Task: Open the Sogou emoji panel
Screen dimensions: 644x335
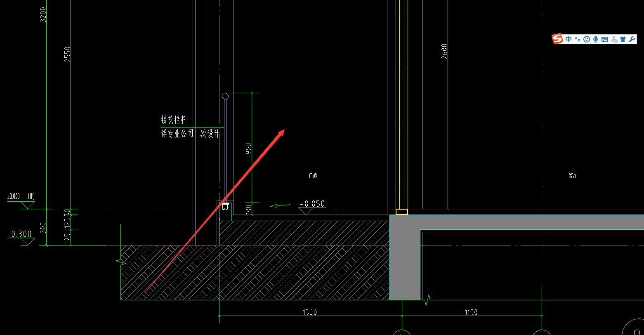Action: (x=586, y=39)
